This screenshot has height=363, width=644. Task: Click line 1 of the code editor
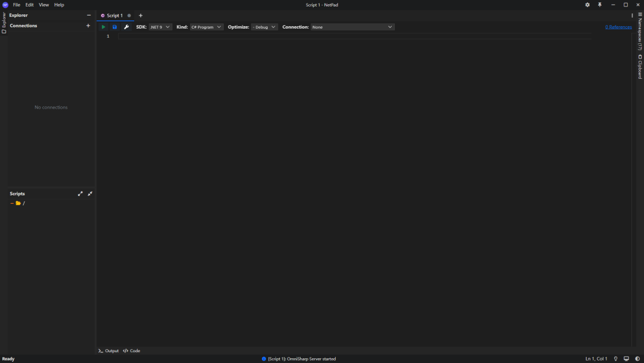[x=354, y=36]
